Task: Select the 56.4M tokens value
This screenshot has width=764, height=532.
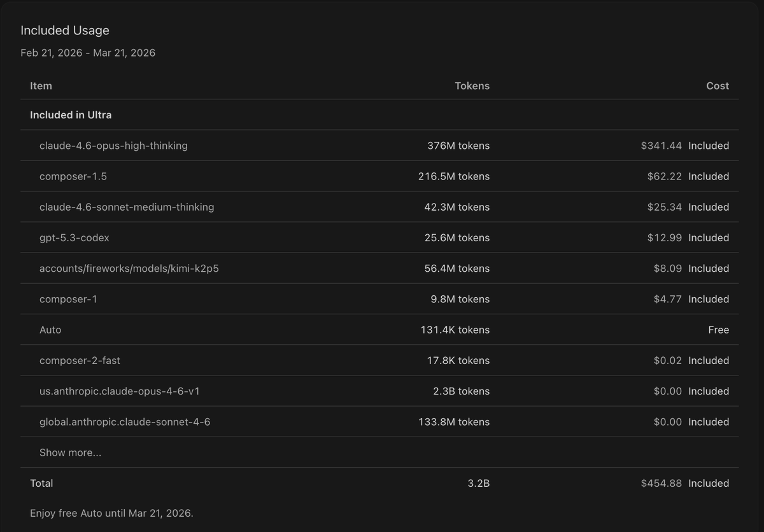Action: 457,268
